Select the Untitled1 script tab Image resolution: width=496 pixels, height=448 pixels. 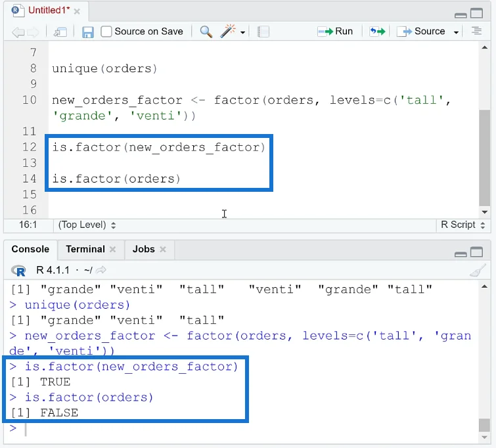[x=49, y=11]
